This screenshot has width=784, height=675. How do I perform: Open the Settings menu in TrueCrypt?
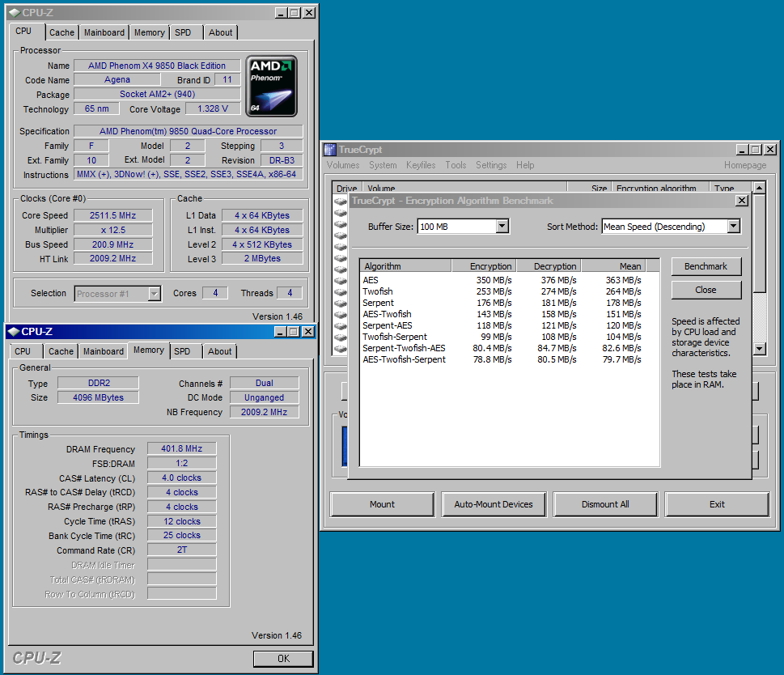(491, 165)
